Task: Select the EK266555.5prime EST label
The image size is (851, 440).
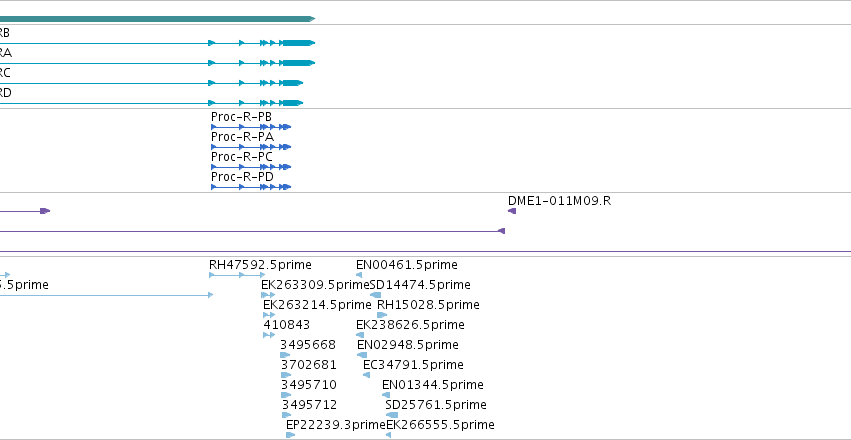Action: click(x=440, y=425)
